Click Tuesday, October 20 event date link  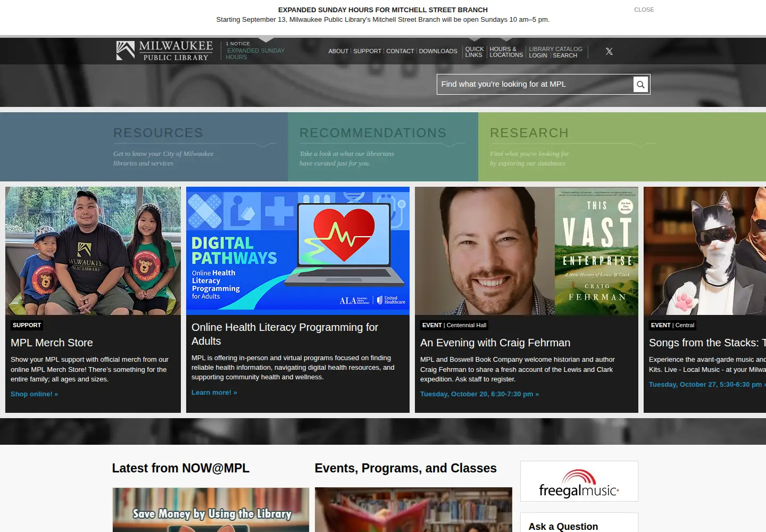coord(479,394)
